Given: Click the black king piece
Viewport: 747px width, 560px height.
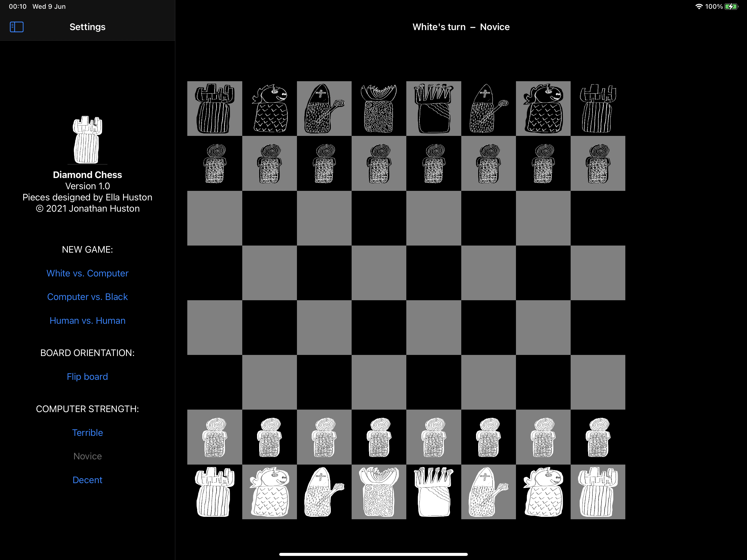Looking at the screenshot, I should pos(434,109).
